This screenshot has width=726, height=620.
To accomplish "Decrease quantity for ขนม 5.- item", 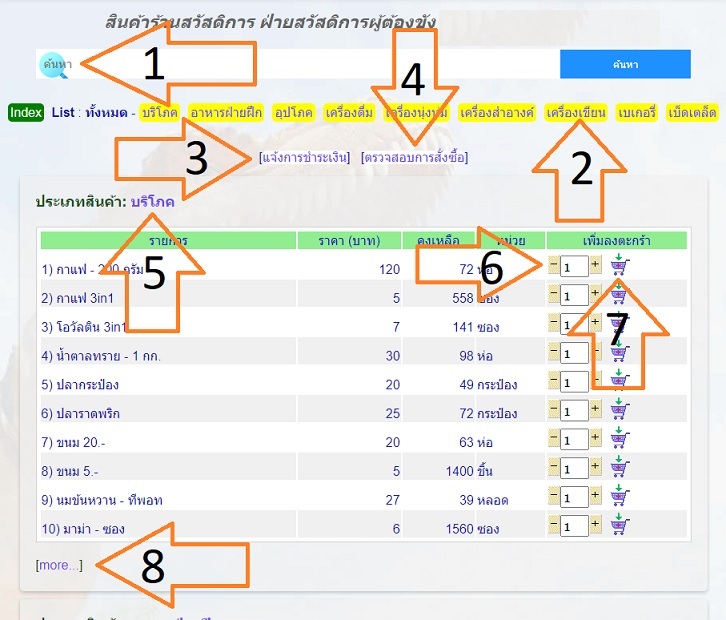I will (554, 468).
